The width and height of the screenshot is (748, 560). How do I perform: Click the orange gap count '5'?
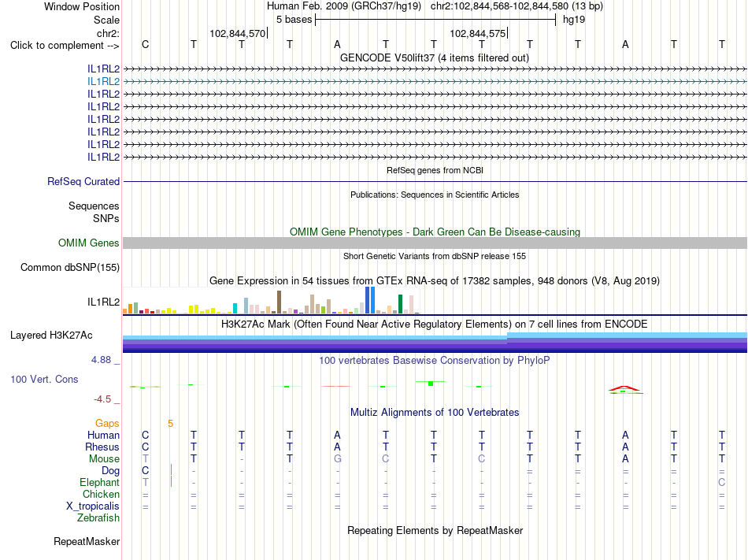pos(170,423)
